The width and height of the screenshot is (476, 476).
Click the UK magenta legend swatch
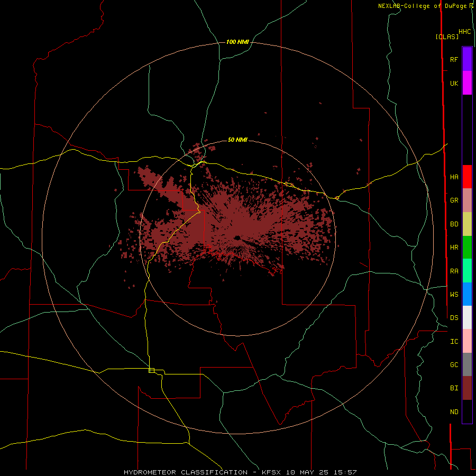click(467, 83)
